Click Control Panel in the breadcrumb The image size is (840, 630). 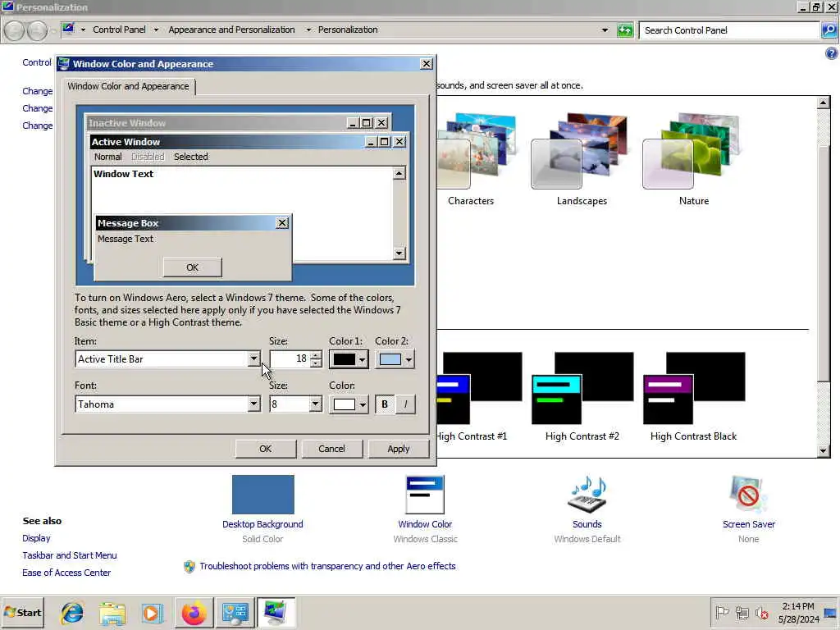119,30
